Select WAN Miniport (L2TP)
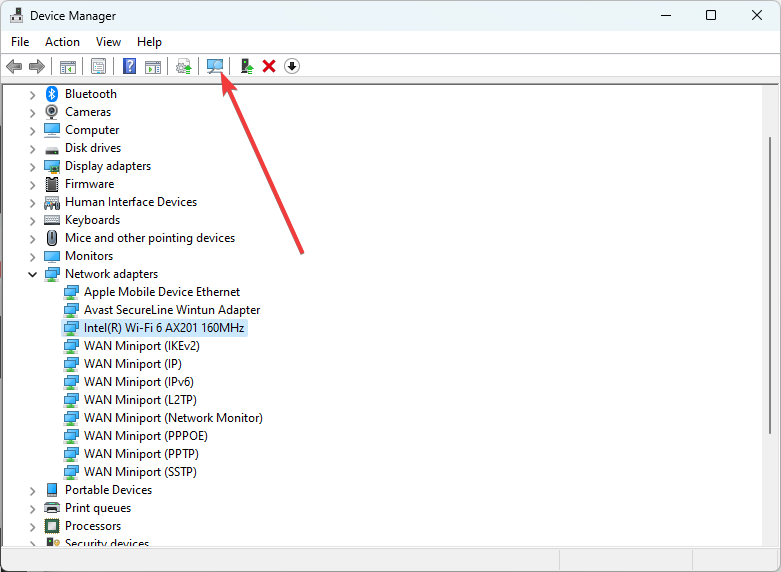Image resolution: width=781 pixels, height=572 pixels. pyautogui.click(x=140, y=400)
